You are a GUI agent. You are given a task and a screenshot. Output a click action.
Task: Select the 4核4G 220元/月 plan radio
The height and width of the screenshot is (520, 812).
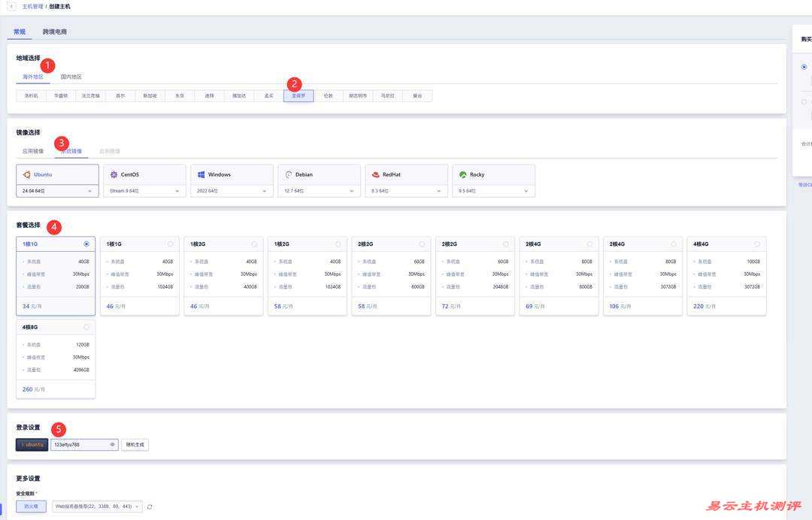[757, 244]
